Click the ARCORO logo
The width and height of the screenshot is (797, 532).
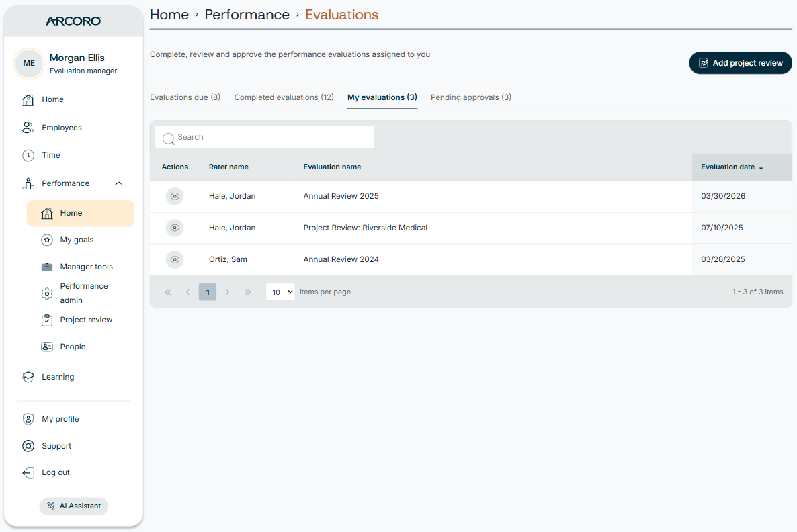[x=73, y=21]
